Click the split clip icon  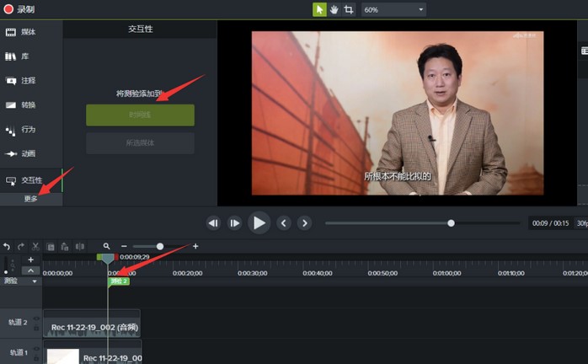80,246
